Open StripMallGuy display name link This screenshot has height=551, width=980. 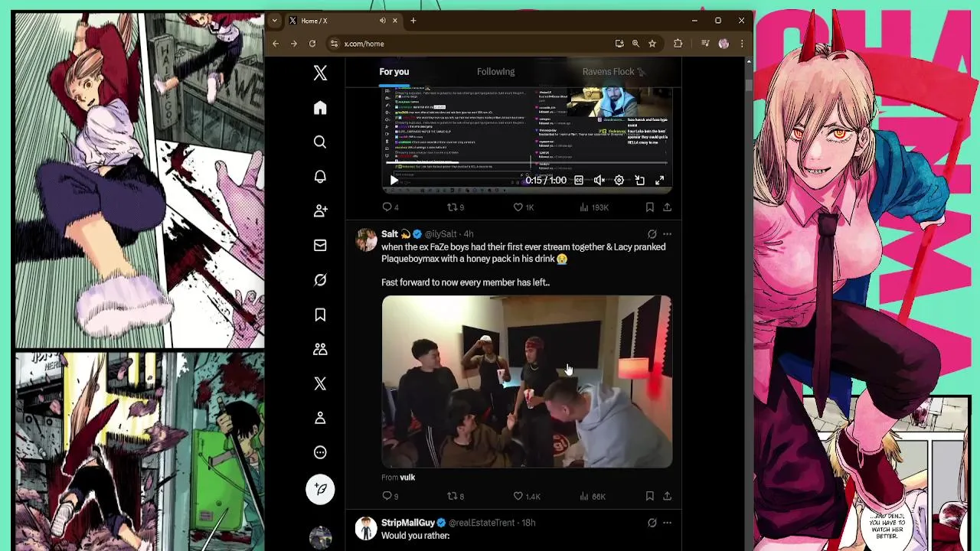[x=408, y=523]
